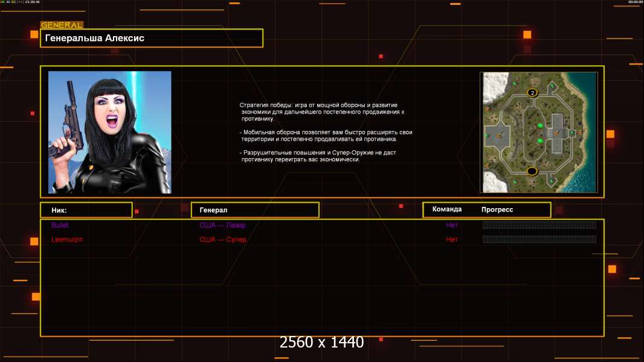Click the Мобильная оборона description line

click(x=326, y=136)
